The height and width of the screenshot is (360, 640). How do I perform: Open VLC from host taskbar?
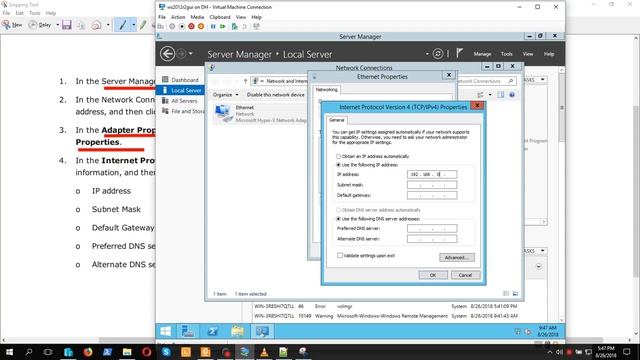click(264, 352)
